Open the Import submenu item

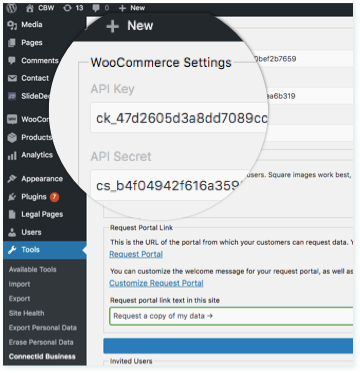click(19, 284)
